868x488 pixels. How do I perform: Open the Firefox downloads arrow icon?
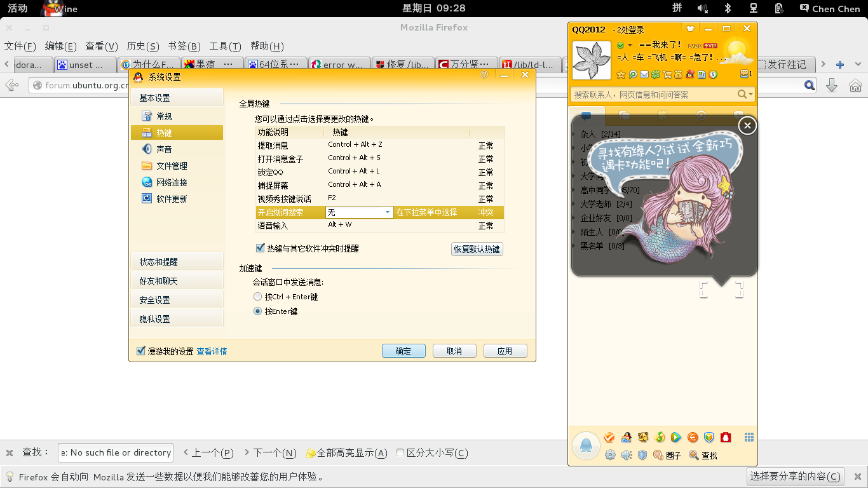click(x=831, y=86)
